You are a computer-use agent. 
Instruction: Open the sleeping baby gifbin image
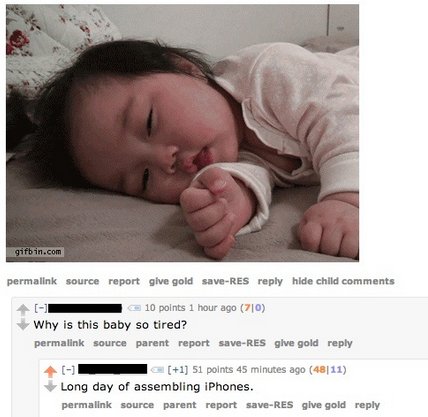pyautogui.click(x=182, y=133)
